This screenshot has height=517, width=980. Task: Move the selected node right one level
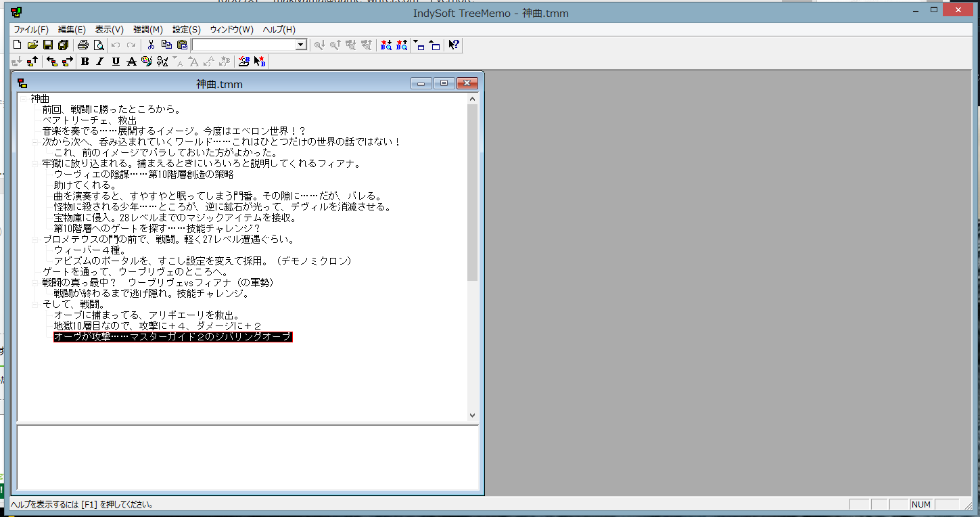pos(68,62)
